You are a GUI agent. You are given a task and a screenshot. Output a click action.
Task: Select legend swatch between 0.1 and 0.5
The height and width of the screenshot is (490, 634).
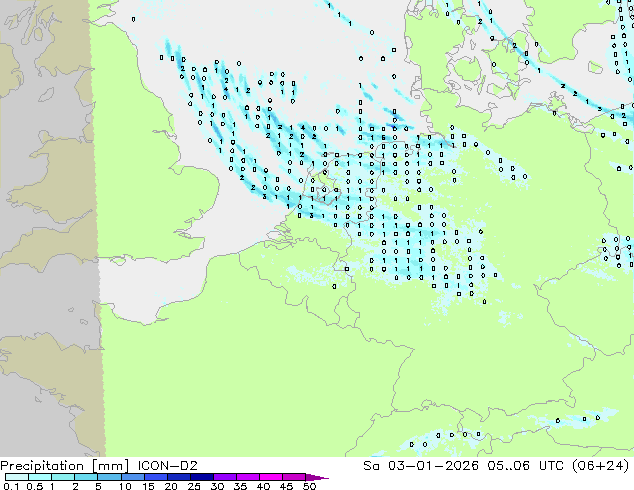pos(17,477)
